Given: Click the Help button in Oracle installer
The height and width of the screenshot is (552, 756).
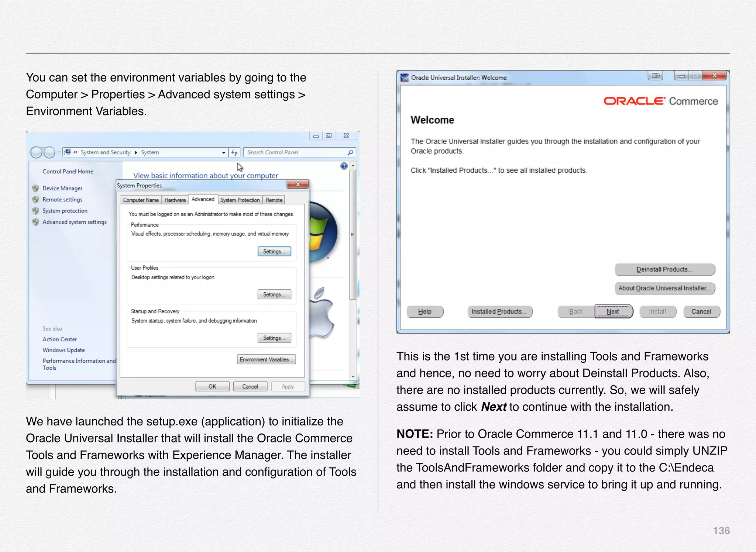Looking at the screenshot, I should pyautogui.click(x=425, y=312).
